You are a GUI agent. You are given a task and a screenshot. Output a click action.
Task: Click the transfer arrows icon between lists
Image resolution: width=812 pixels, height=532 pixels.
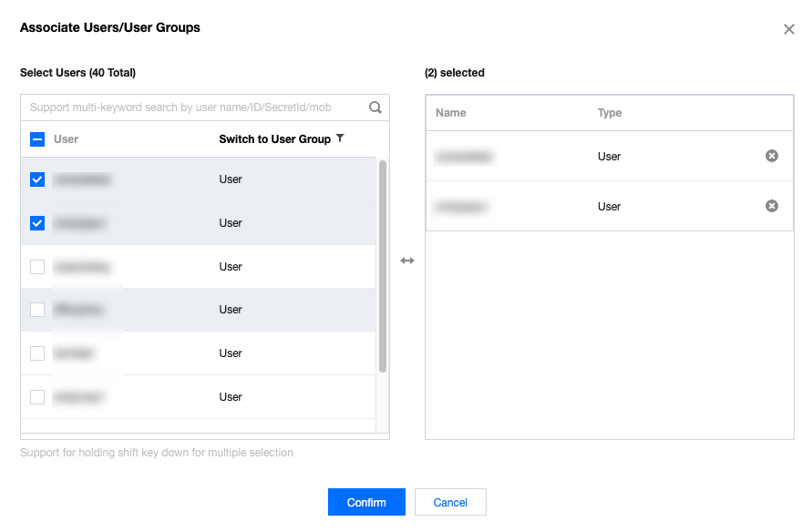point(407,261)
